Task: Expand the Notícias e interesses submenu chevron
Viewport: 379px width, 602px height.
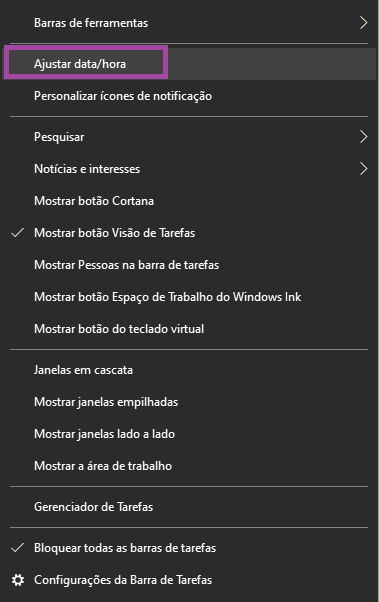Action: point(363,169)
